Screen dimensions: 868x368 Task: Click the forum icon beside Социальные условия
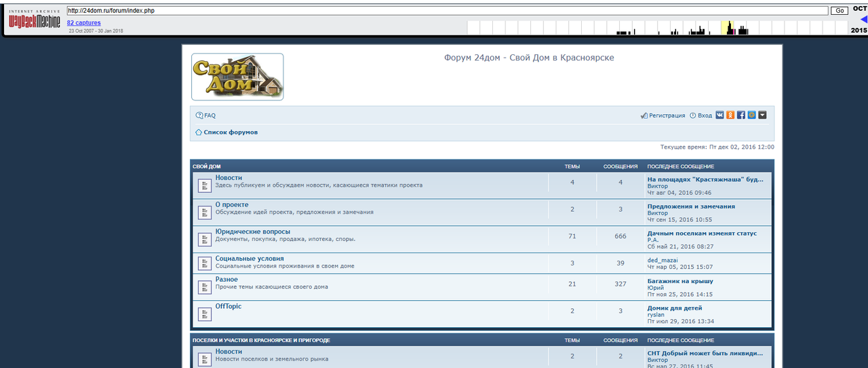point(205,263)
